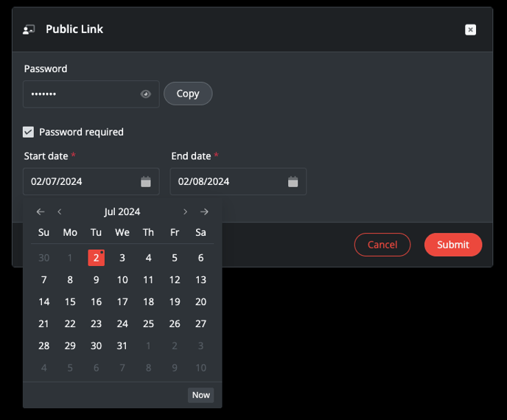The image size is (507, 420).
Task: Cancel the Public Link dialog
Action: click(382, 245)
